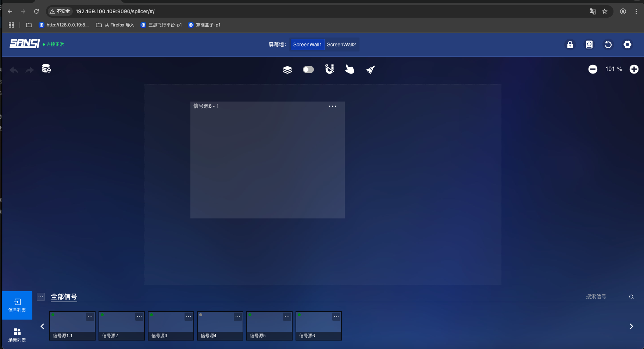Image resolution: width=644 pixels, height=349 pixels.
Task: Open the 算能盒子-p1 bookmark
Action: (204, 25)
